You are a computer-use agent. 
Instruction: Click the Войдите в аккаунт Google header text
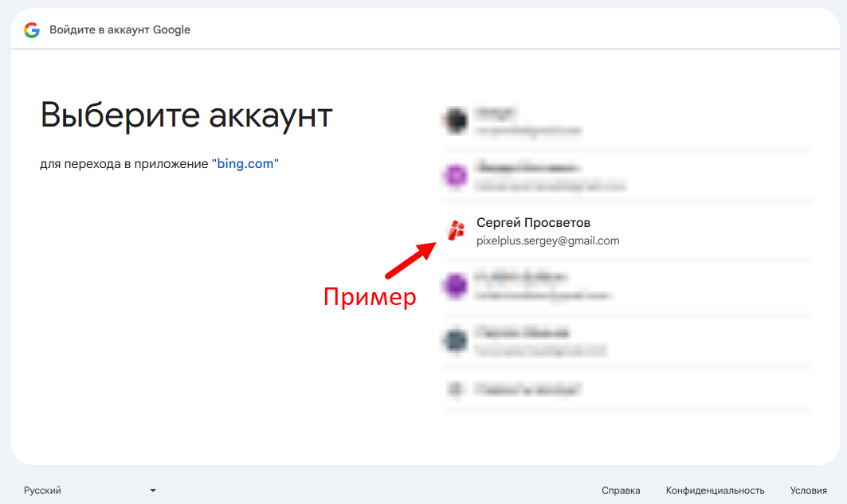[120, 30]
